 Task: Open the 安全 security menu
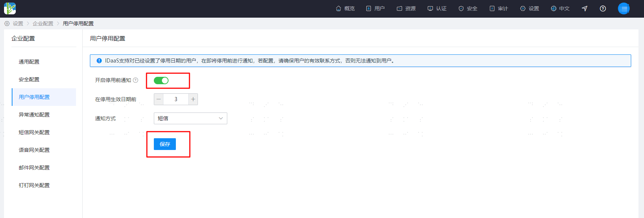(468, 8)
